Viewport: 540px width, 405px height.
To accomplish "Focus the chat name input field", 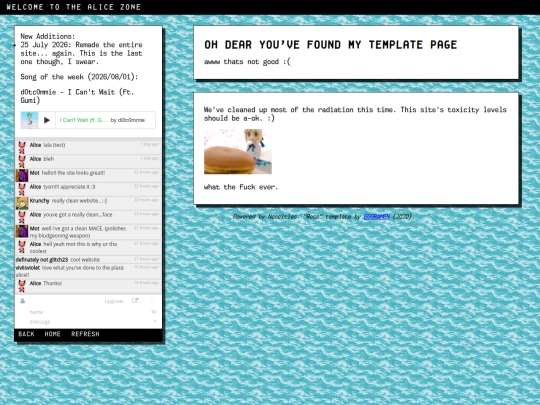I will pyautogui.click(x=88, y=312).
